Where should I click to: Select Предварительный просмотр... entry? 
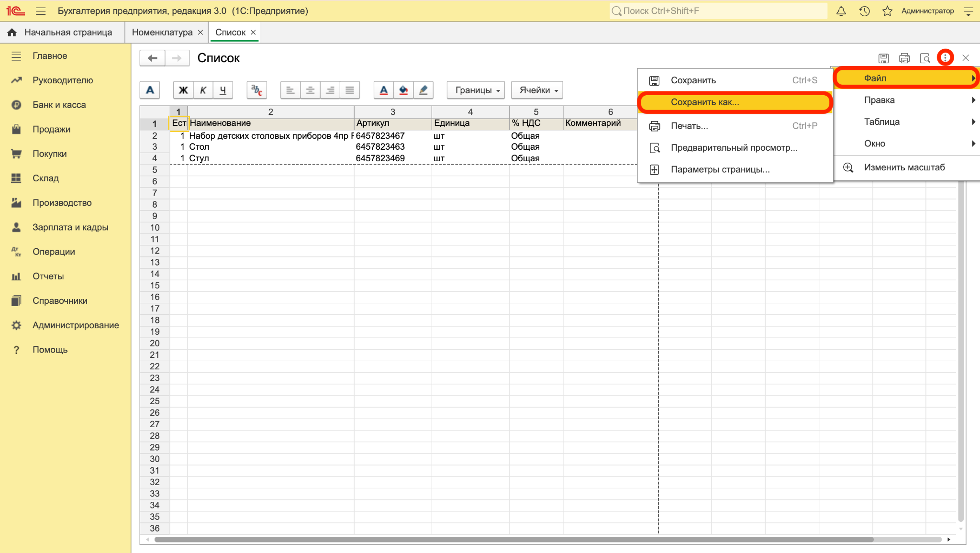pyautogui.click(x=735, y=148)
